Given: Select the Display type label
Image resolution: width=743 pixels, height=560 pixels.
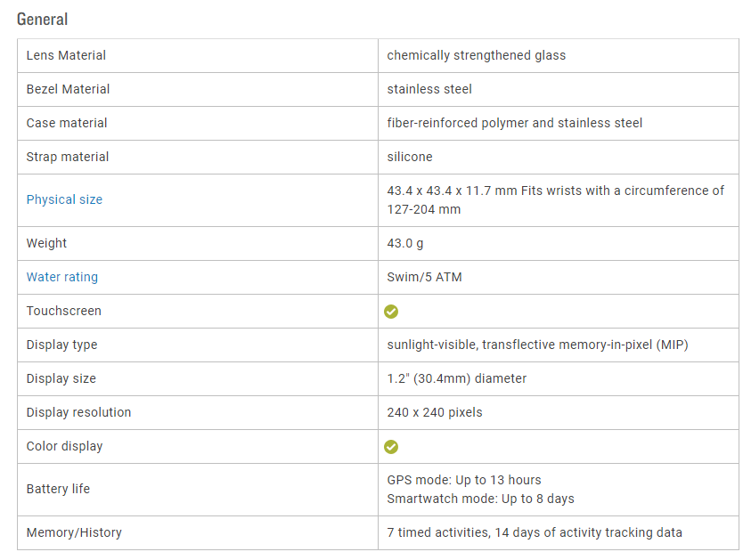Looking at the screenshot, I should (62, 345).
